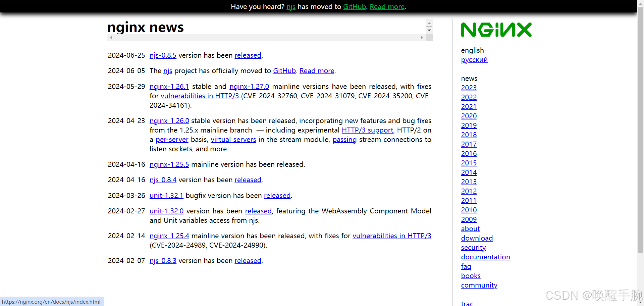Click the heading scroll-up arrow
The width and height of the screenshot is (644, 306).
pyautogui.click(x=429, y=23)
